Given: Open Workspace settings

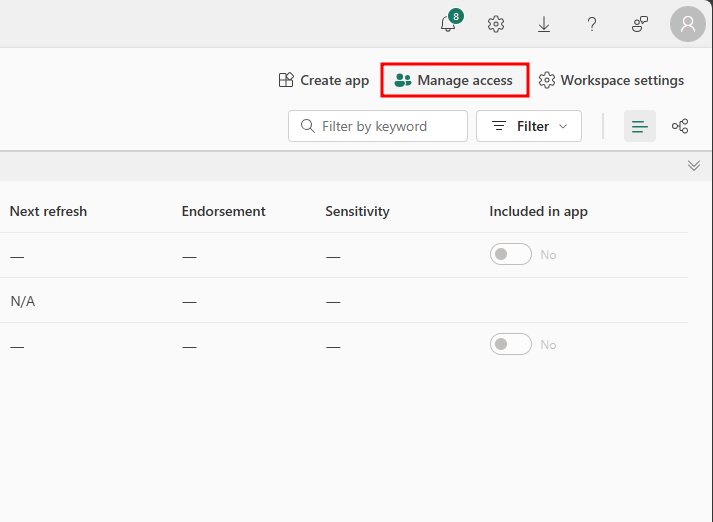Looking at the screenshot, I should tap(611, 80).
